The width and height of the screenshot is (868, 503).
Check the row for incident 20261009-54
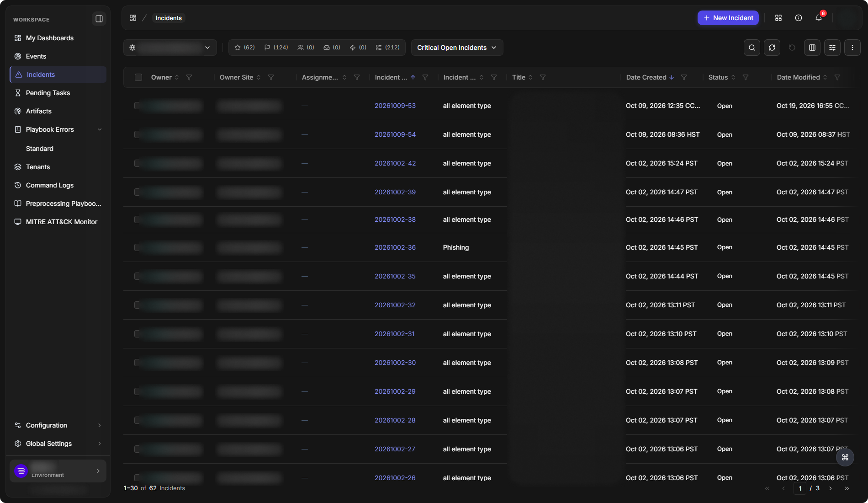pyautogui.click(x=137, y=134)
